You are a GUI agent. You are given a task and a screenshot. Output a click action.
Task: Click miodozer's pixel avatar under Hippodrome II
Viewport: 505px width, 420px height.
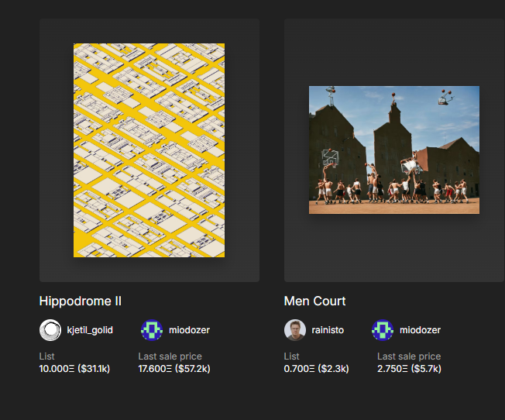click(151, 330)
